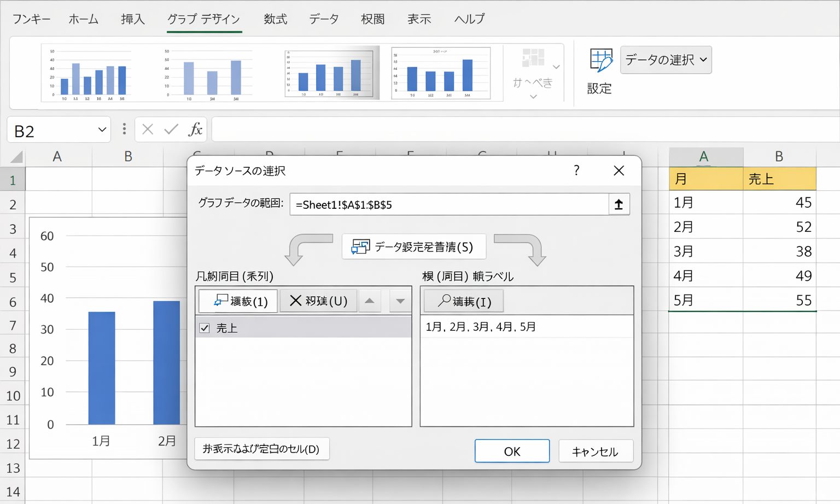The width and height of the screenshot is (840, 504).
Task: Uncheck the 売上 series checkbox
Action: pos(205,328)
